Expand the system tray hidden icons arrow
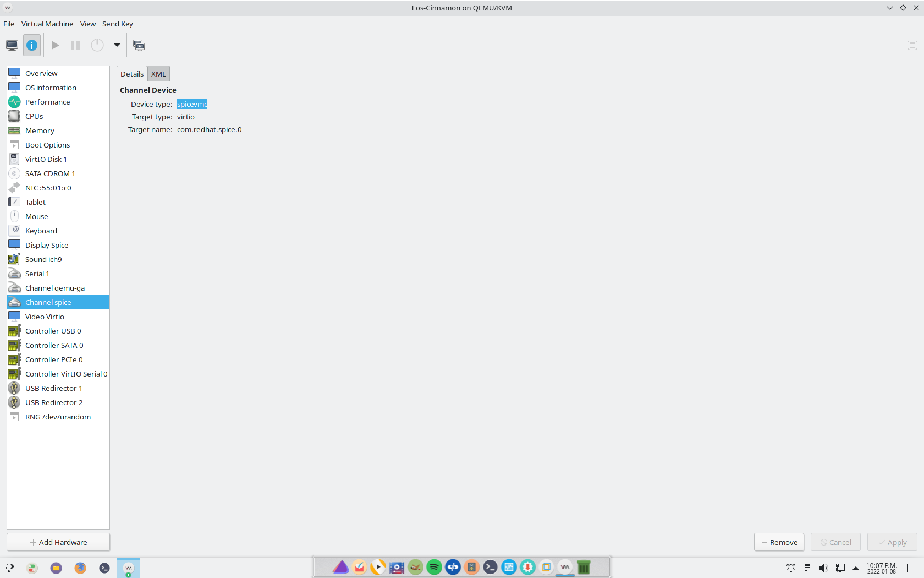Screen dimensions: 924x578 pos(856,568)
